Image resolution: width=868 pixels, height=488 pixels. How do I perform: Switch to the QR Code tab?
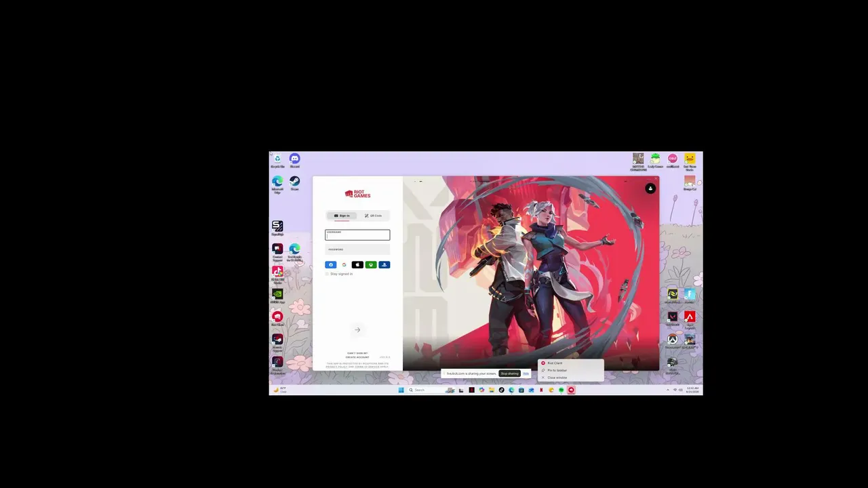click(373, 216)
